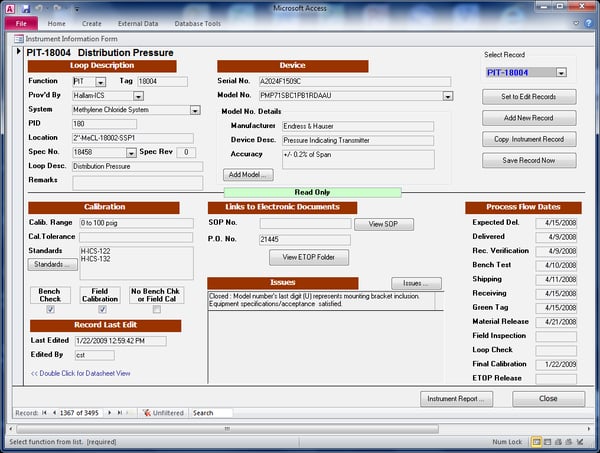Save using the quick access Save icon
This screenshot has width=600, height=453.
coord(26,8)
